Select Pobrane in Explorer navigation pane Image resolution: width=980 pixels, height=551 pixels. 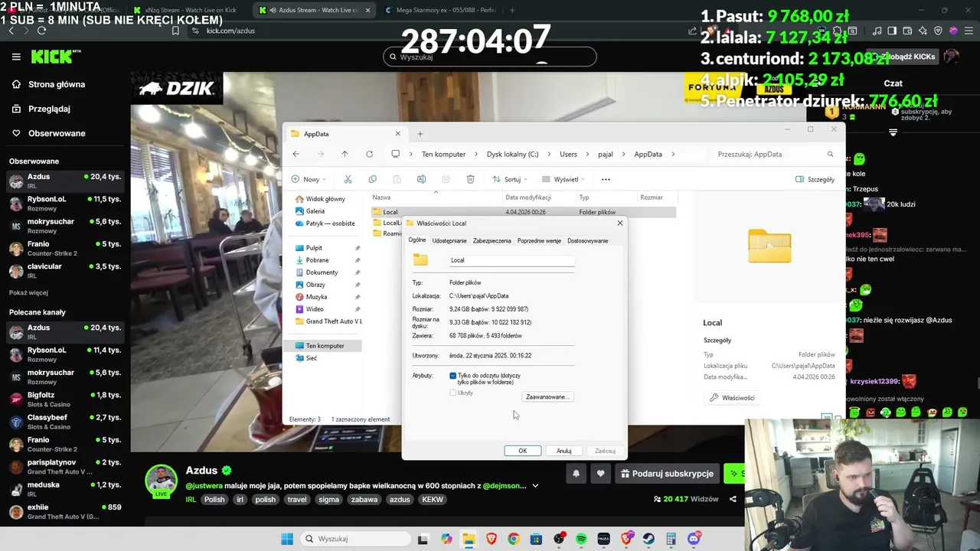[317, 260]
